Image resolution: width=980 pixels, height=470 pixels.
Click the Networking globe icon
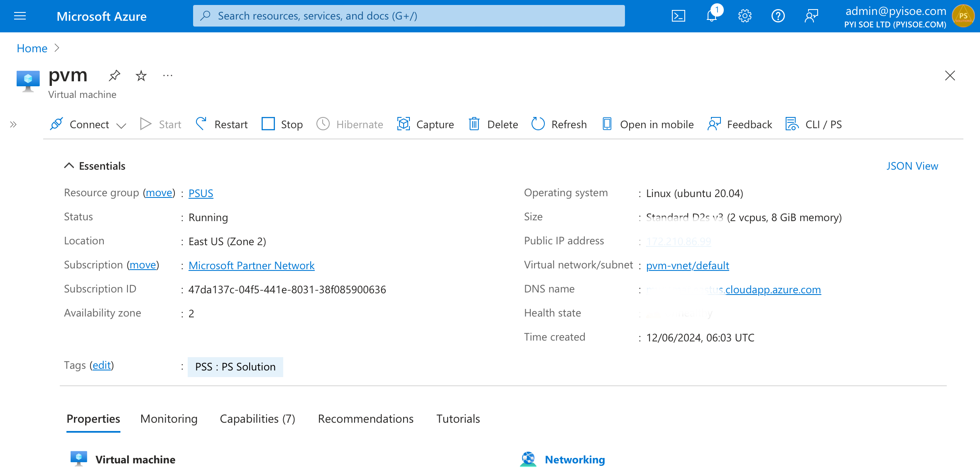point(528,459)
